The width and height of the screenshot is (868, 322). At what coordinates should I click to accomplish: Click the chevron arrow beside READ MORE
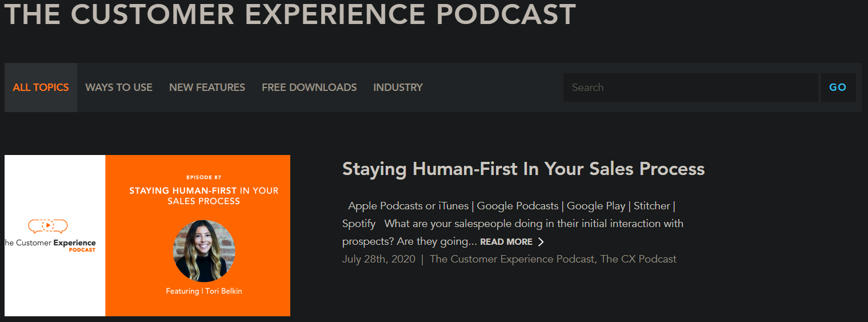(x=541, y=242)
